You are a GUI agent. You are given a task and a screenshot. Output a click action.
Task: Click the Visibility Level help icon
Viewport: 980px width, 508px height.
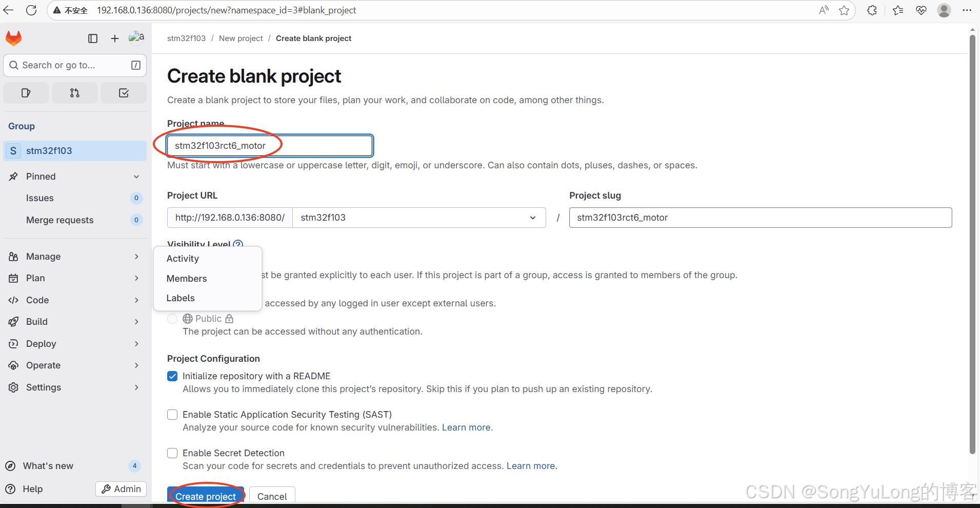pyautogui.click(x=238, y=244)
